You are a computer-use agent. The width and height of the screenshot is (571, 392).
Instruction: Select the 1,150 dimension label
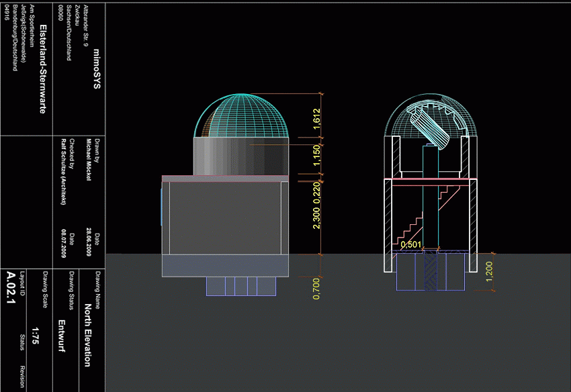tap(316, 156)
